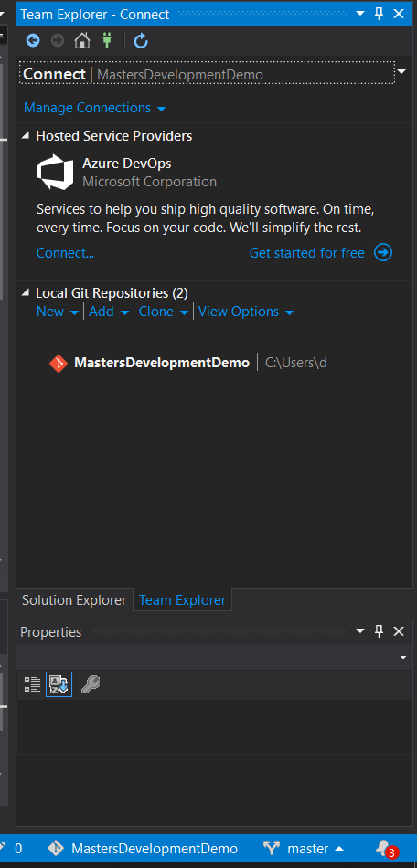Open notifications bell with badge 3

pyautogui.click(x=385, y=849)
